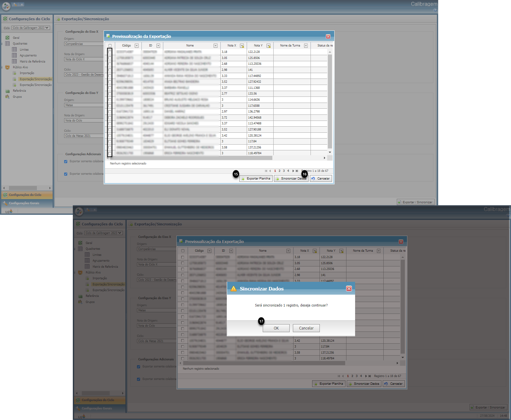This screenshot has width=511, height=420.
Task: Select the Quadrantes grid icon in upper screenshot
Action: point(7,44)
